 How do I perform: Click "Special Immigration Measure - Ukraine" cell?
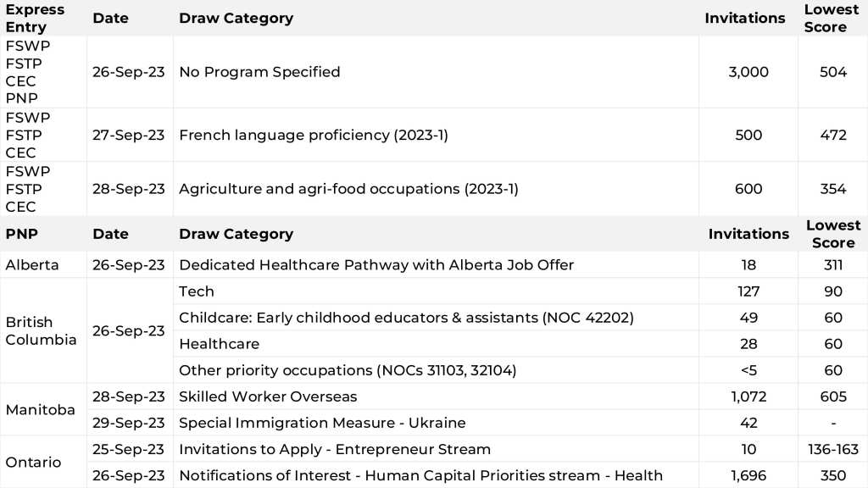[322, 423]
